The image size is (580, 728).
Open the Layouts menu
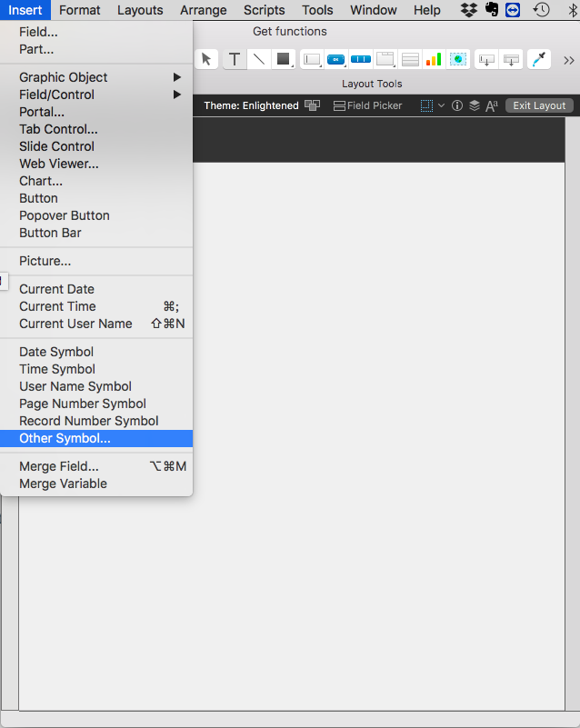pos(140,10)
